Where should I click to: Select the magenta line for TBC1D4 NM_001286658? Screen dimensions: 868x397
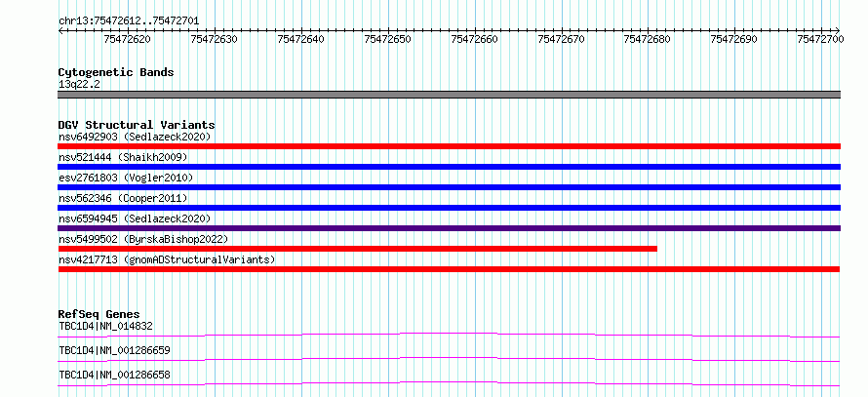(449, 383)
